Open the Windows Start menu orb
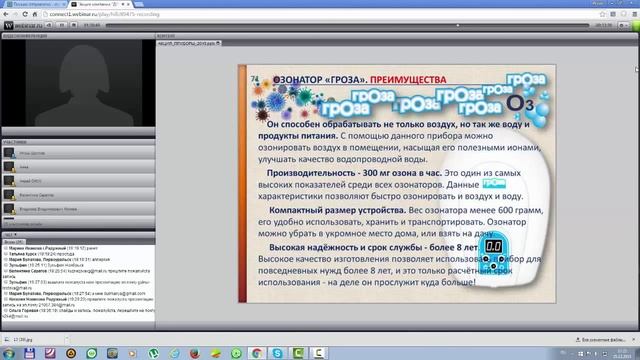640x360 pixels. coord(9,353)
